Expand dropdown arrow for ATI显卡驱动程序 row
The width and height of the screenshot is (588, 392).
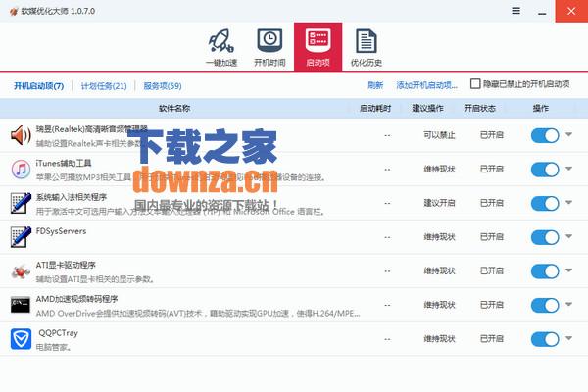568,270
